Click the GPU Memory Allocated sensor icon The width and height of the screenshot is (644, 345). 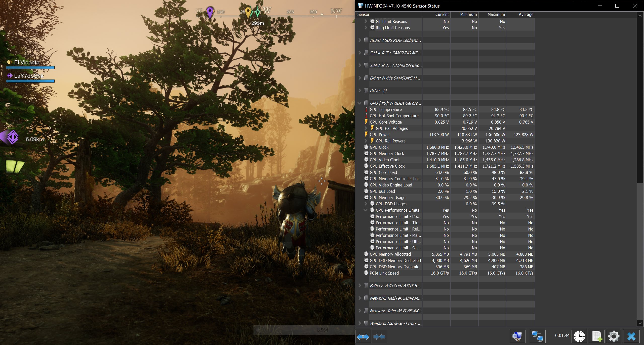coord(366,254)
